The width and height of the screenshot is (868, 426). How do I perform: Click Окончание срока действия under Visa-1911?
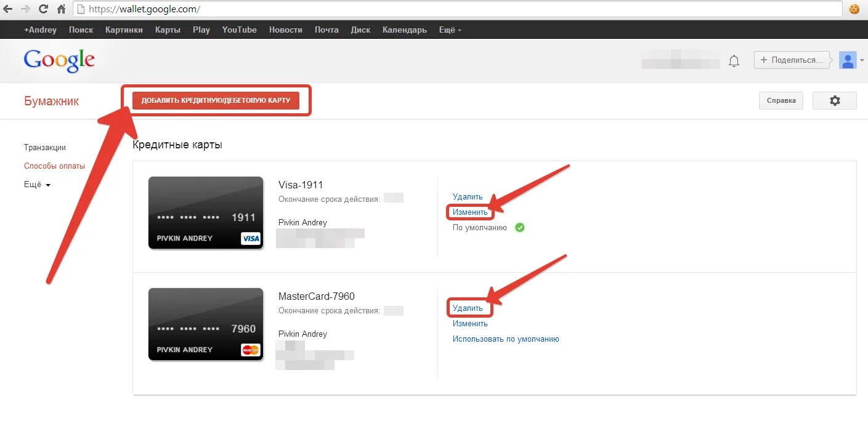329,199
